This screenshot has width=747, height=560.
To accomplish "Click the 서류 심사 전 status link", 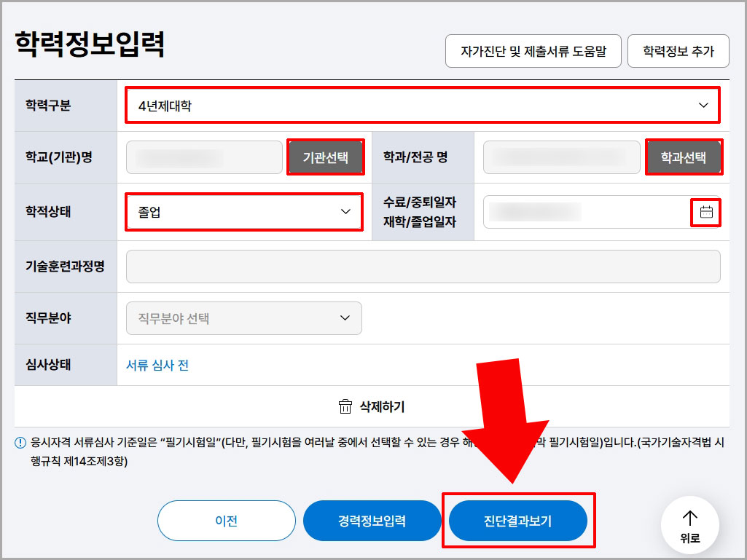I will point(157,365).
